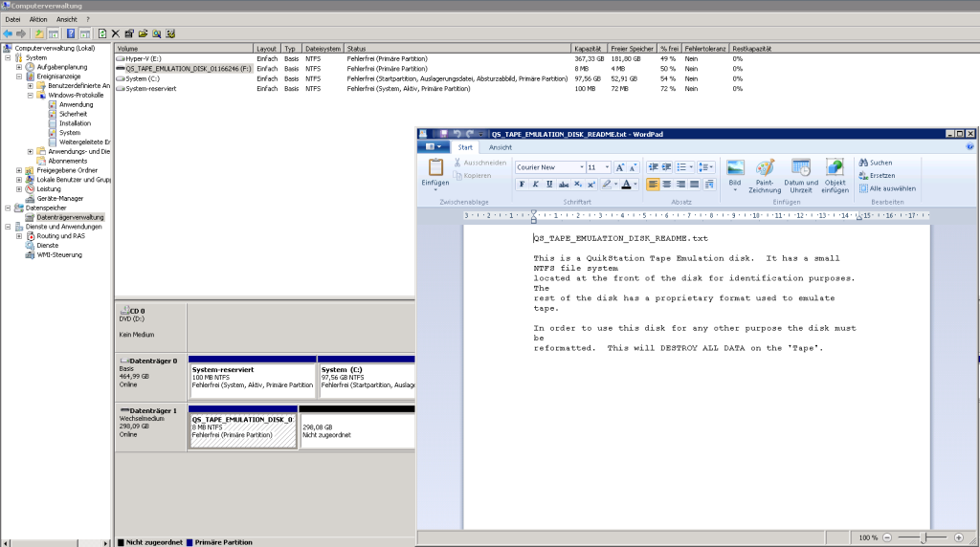Click the red X delete toolbar icon

(x=115, y=33)
